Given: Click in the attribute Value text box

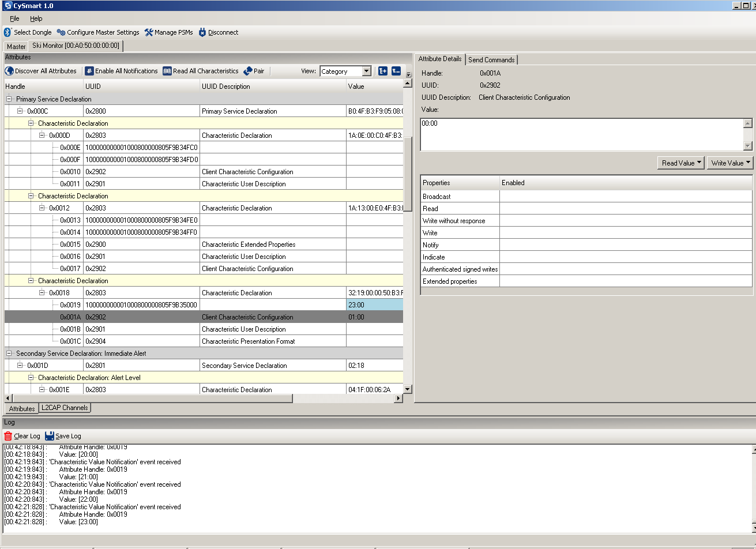Looking at the screenshot, I should point(582,135).
